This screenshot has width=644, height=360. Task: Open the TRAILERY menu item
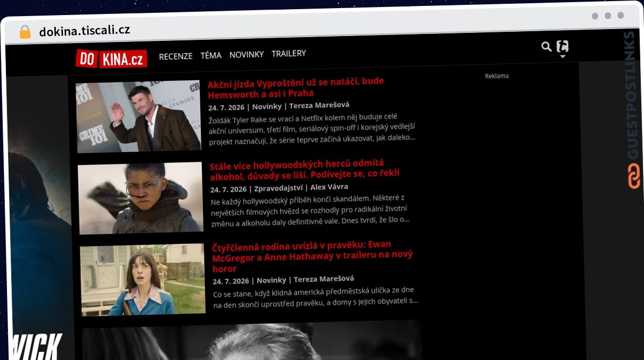point(289,53)
